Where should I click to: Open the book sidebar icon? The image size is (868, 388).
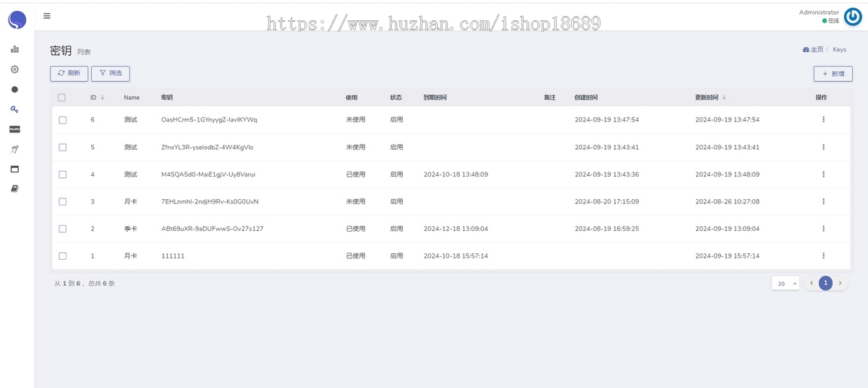click(x=14, y=189)
